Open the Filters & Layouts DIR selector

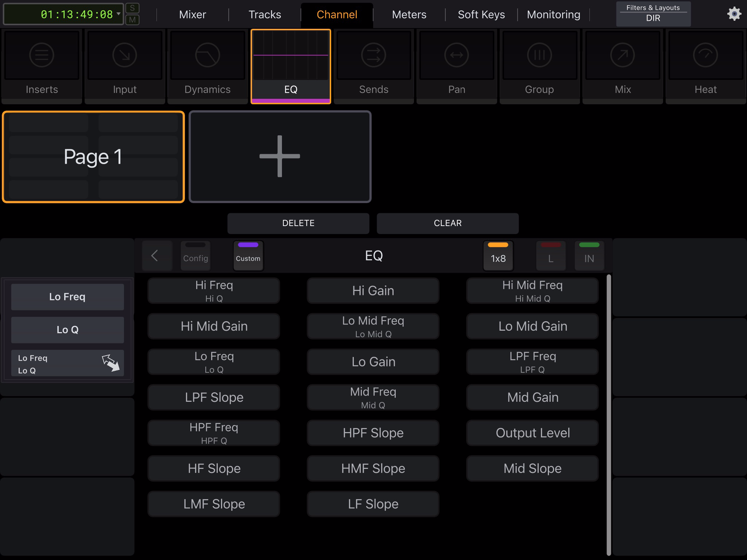[653, 14]
